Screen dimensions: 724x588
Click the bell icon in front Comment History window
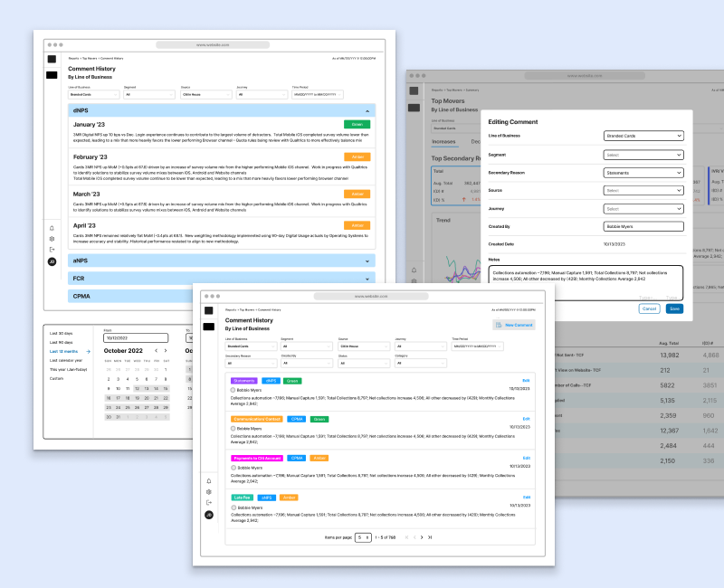(209, 481)
